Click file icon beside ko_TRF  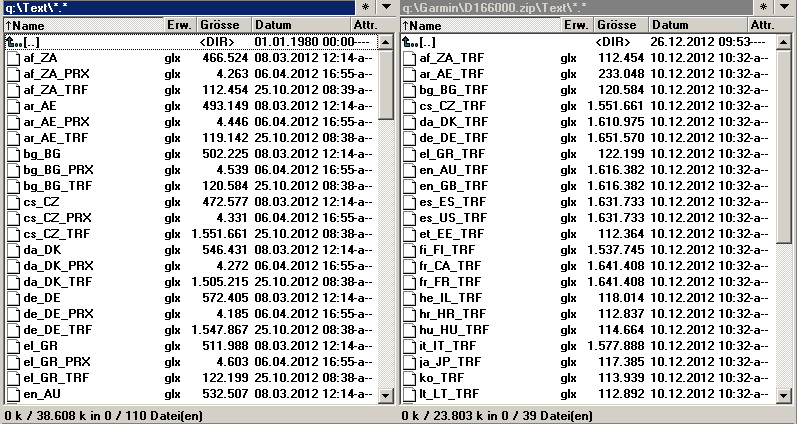(410, 379)
